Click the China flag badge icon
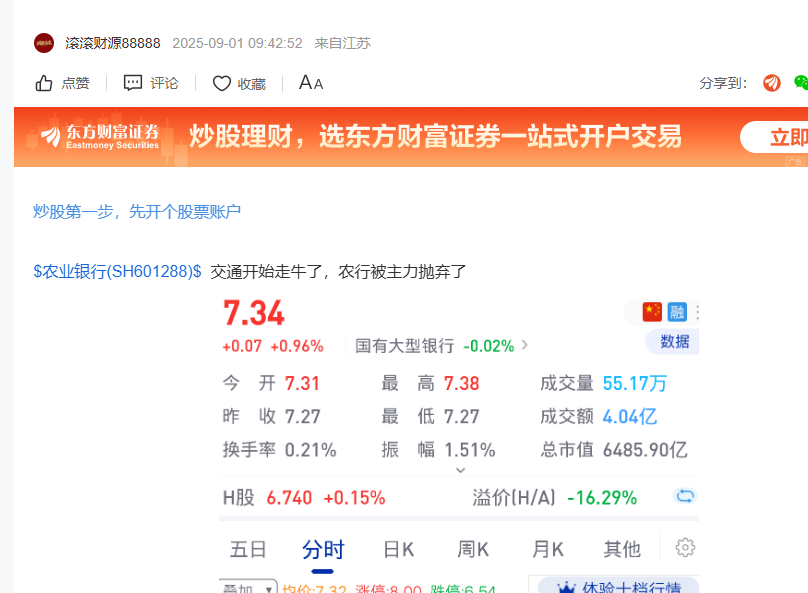Screen dimensions: 808x593 (x=652, y=312)
